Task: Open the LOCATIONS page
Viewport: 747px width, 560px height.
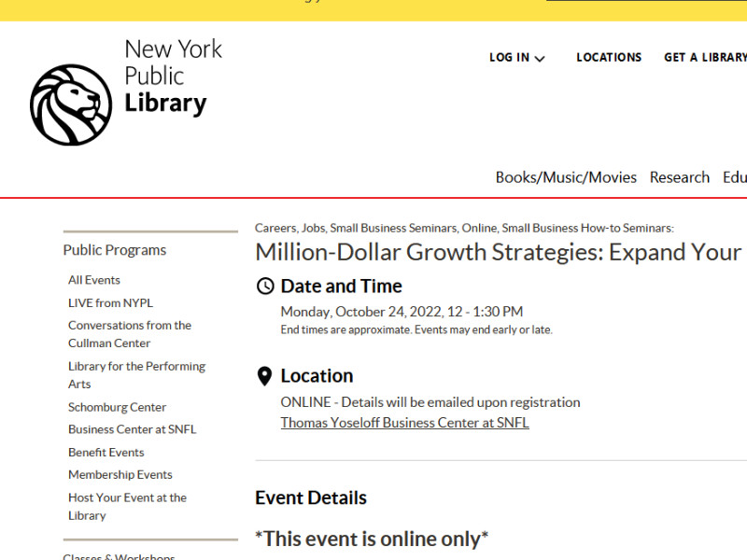Action: (609, 58)
